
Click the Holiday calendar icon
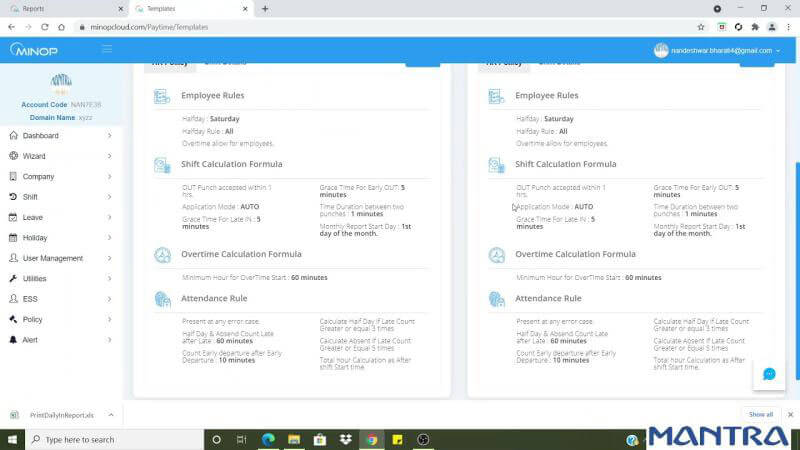point(13,238)
